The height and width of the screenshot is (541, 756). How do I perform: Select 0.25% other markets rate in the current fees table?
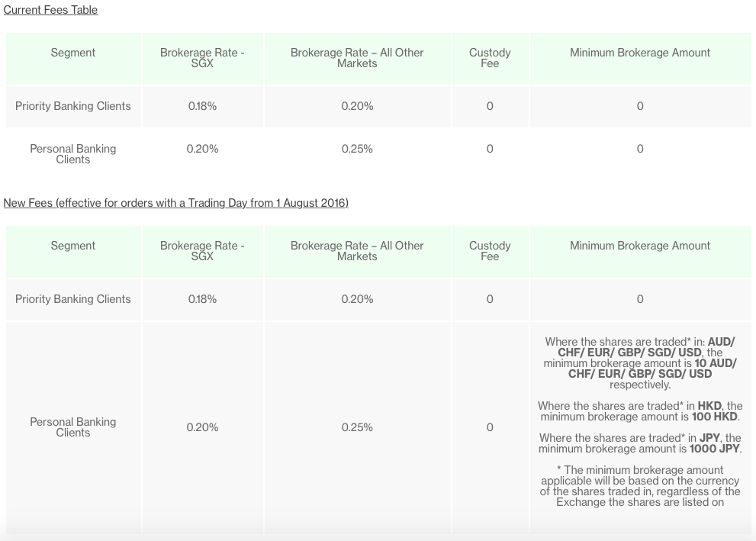[357, 149]
